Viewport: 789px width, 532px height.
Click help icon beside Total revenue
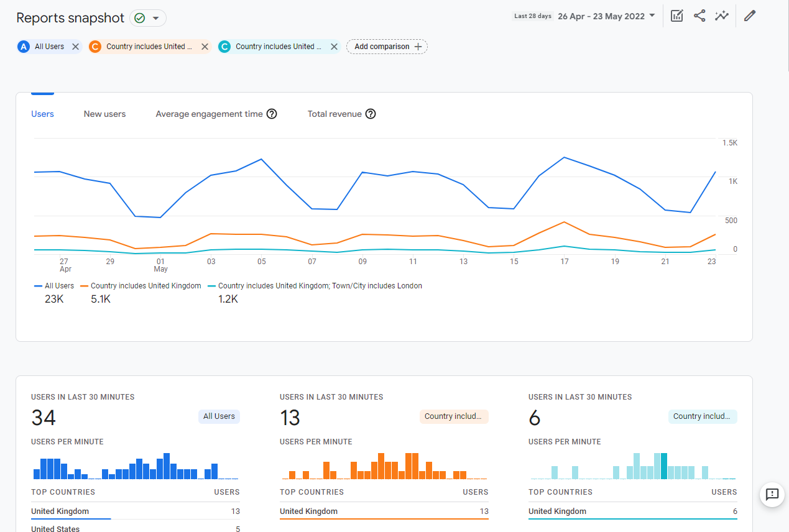[371, 114]
